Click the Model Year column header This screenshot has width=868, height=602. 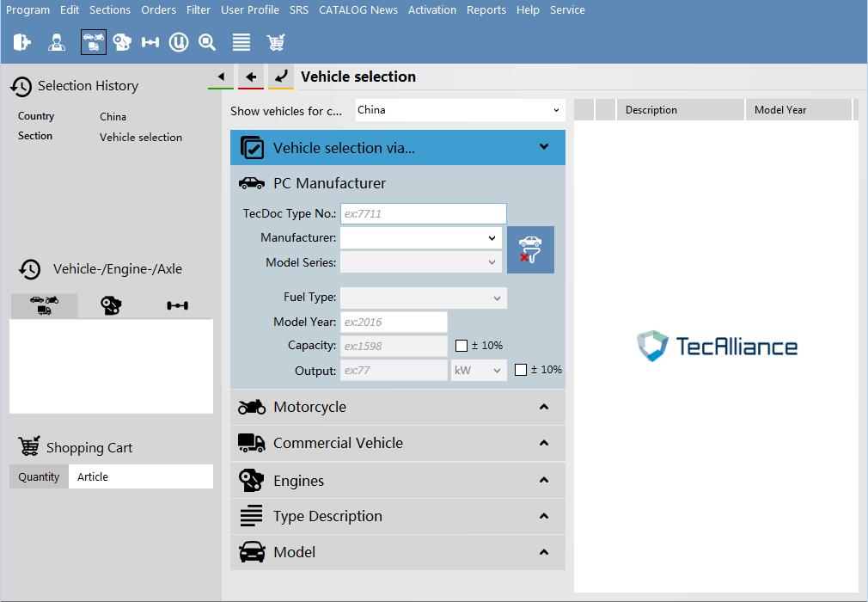[798, 110]
